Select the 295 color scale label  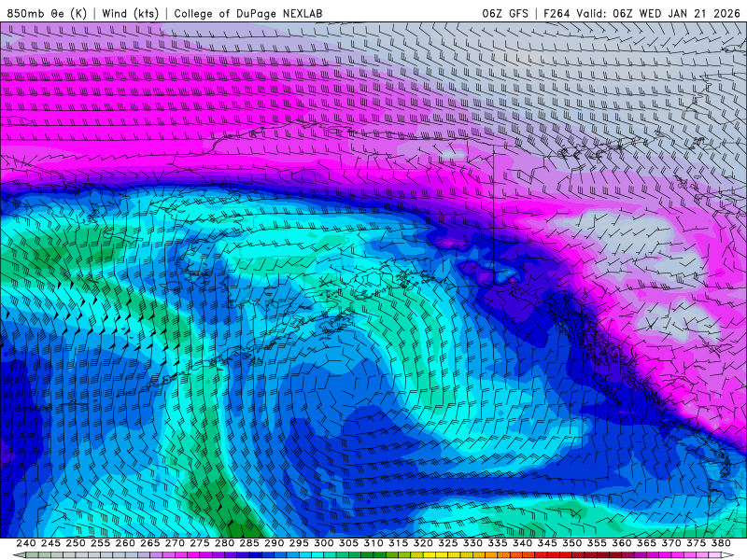pos(299,543)
